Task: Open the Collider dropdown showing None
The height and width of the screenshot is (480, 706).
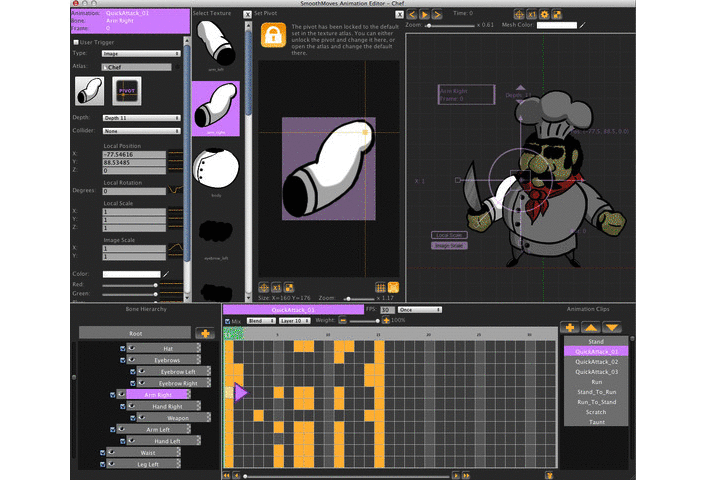Action: click(141, 131)
